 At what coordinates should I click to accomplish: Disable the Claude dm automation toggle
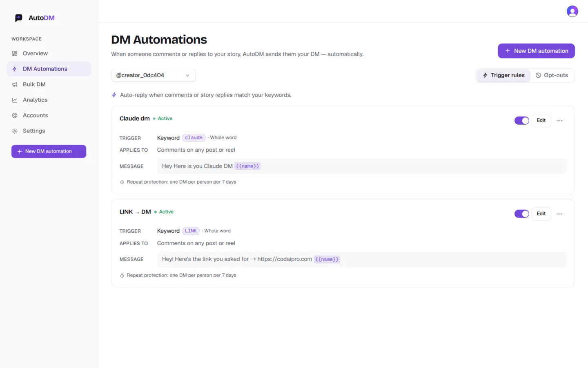tap(521, 121)
